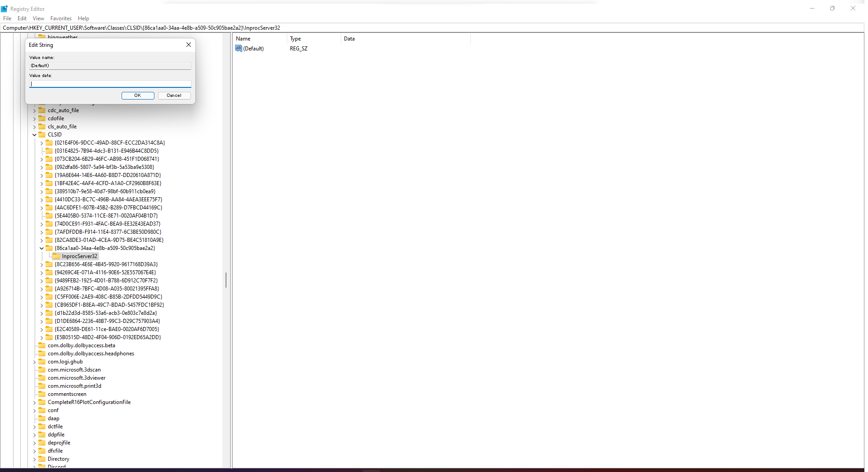Expand the {073CB204-6B29-46FC-AB98-451F1D068741} key

[41, 159]
